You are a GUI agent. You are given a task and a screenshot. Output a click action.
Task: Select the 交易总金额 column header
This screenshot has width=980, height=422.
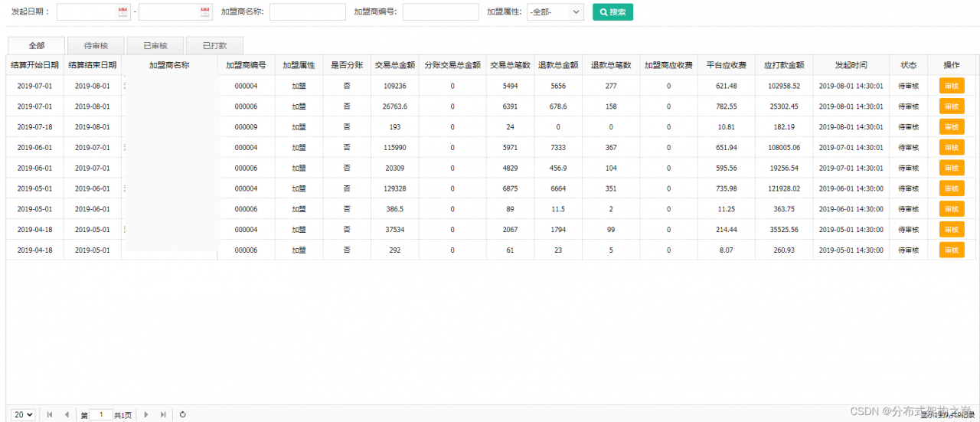point(395,65)
